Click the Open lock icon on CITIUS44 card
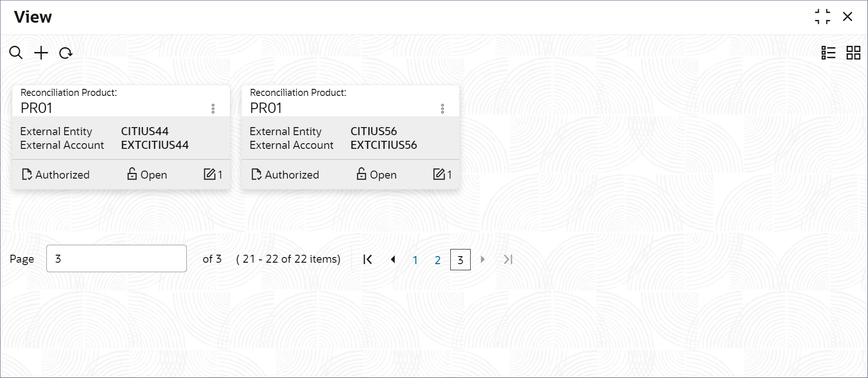Screen dimensions: 868x378 (132, 174)
